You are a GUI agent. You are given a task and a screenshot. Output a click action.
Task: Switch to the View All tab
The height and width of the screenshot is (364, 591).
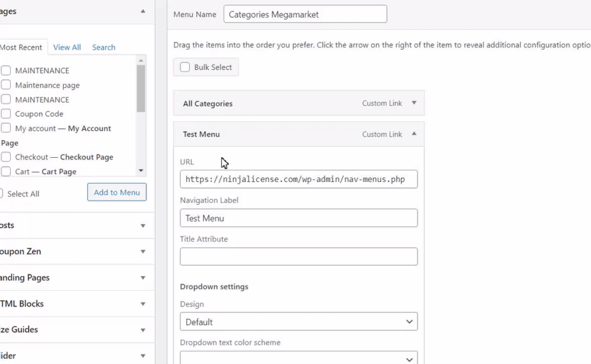(x=67, y=47)
